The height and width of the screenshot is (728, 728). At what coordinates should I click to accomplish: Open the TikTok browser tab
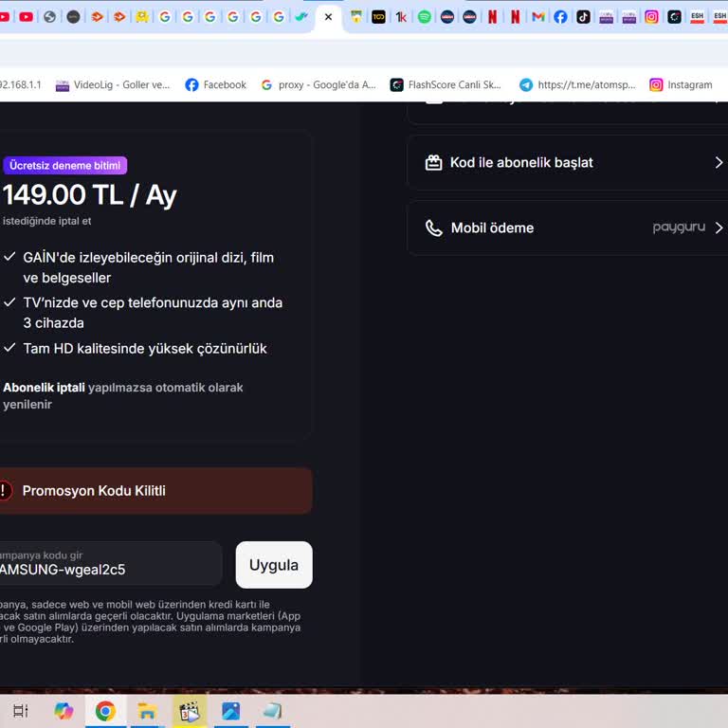(583, 17)
